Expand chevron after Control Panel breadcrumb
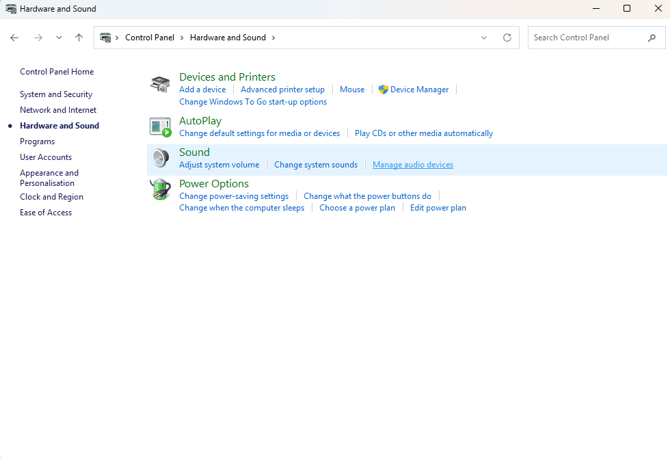This screenshot has height=458, width=670. click(182, 38)
